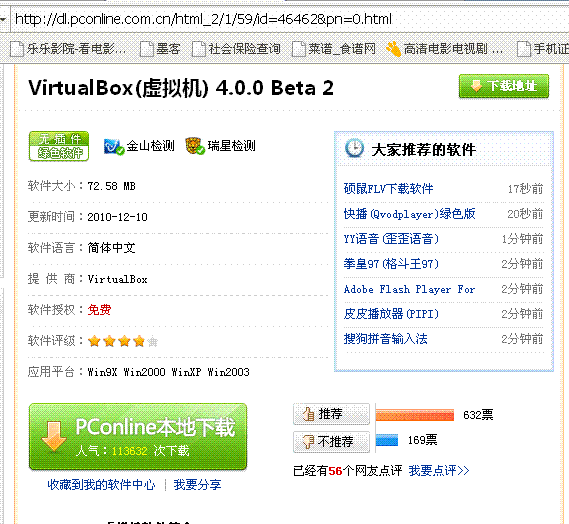Click the red 免费 license text
This screenshot has height=524, width=569.
[99, 310]
